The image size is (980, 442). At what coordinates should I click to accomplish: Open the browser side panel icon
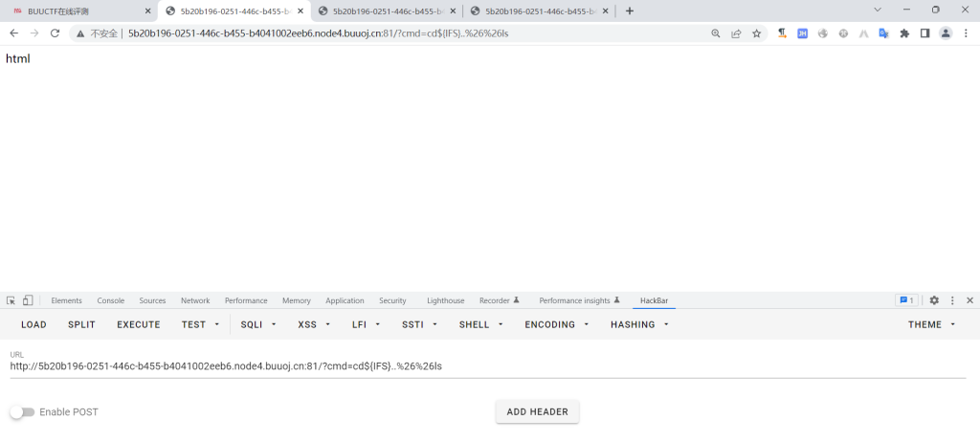(925, 33)
